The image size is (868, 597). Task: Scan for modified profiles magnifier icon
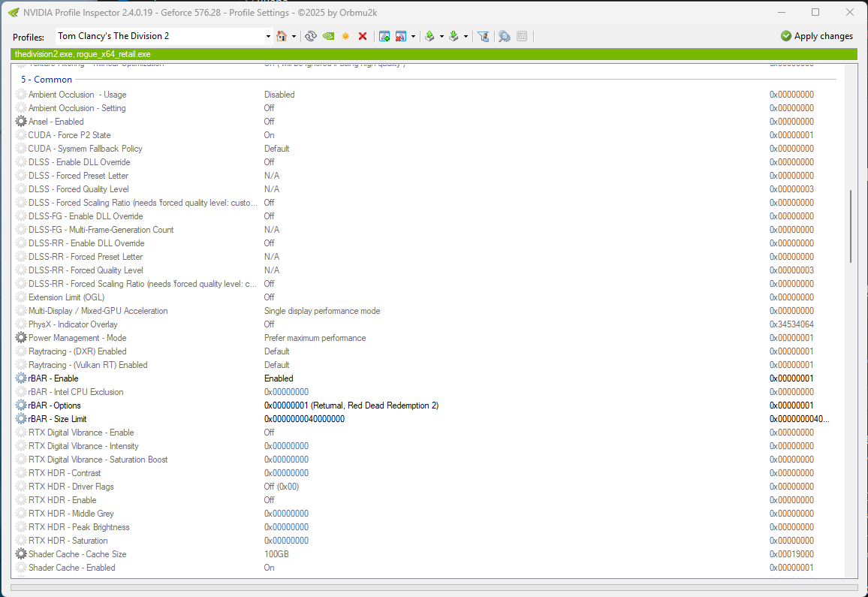tap(505, 36)
